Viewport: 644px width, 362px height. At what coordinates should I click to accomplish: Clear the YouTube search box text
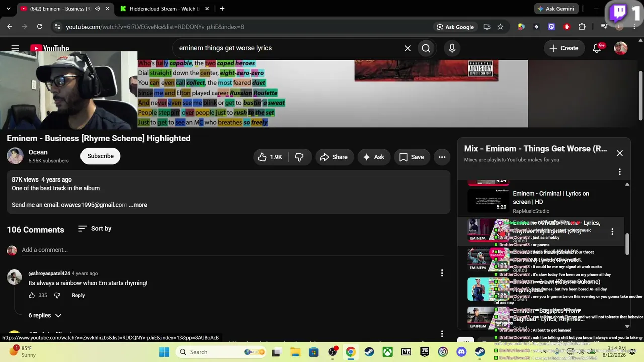coord(408,48)
